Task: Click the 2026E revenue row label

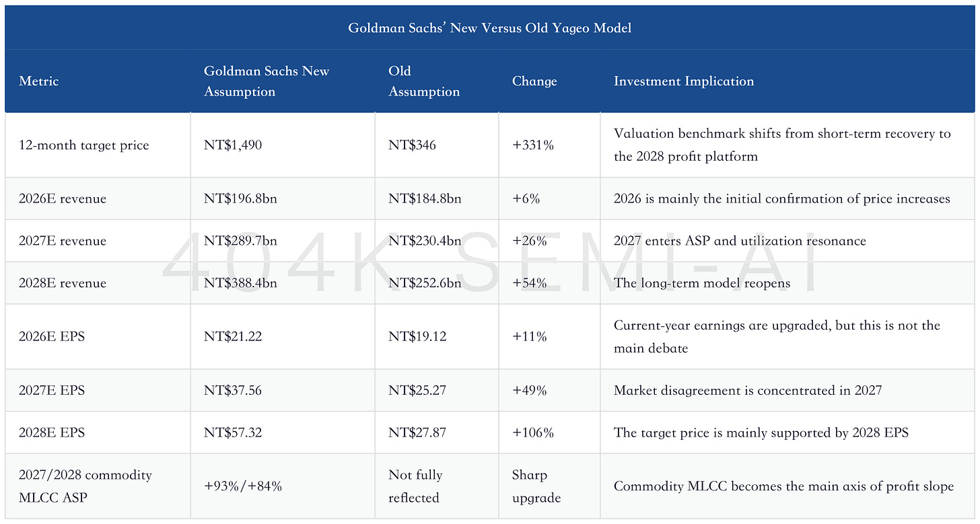Action: (63, 199)
